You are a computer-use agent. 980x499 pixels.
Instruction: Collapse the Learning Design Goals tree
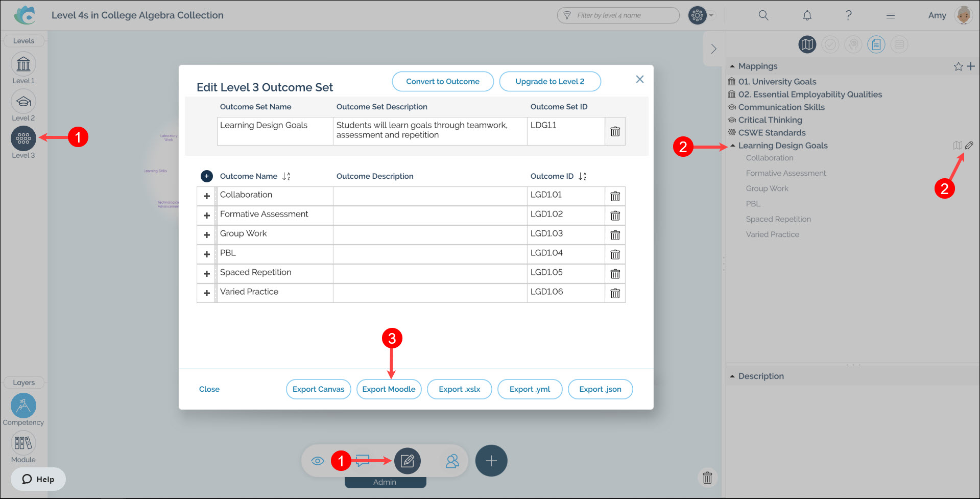tap(733, 146)
